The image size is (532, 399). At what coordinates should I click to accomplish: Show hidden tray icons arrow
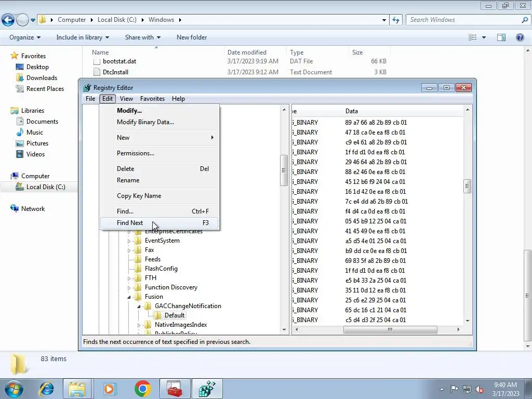[x=442, y=389]
